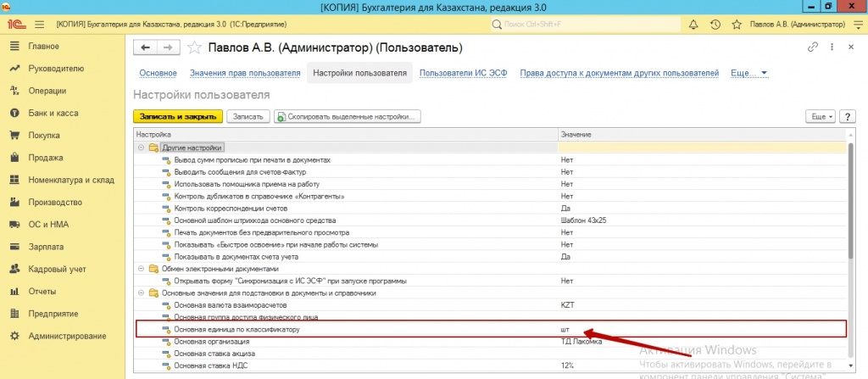
Task: Close the user form tab
Action: coord(851,47)
